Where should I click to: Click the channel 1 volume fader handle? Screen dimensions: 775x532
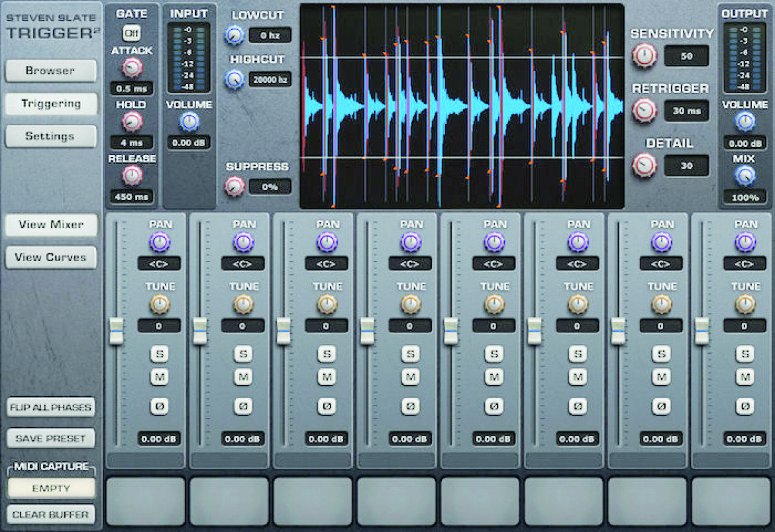point(116,331)
